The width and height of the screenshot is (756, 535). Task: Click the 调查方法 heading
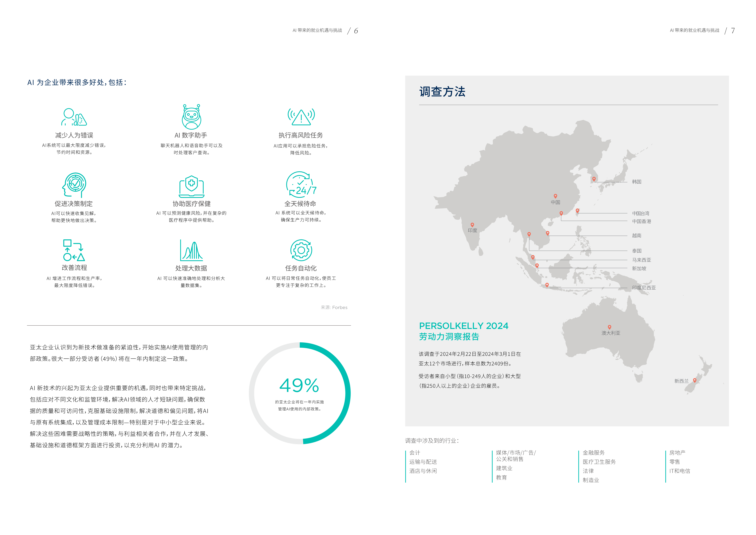442,92
